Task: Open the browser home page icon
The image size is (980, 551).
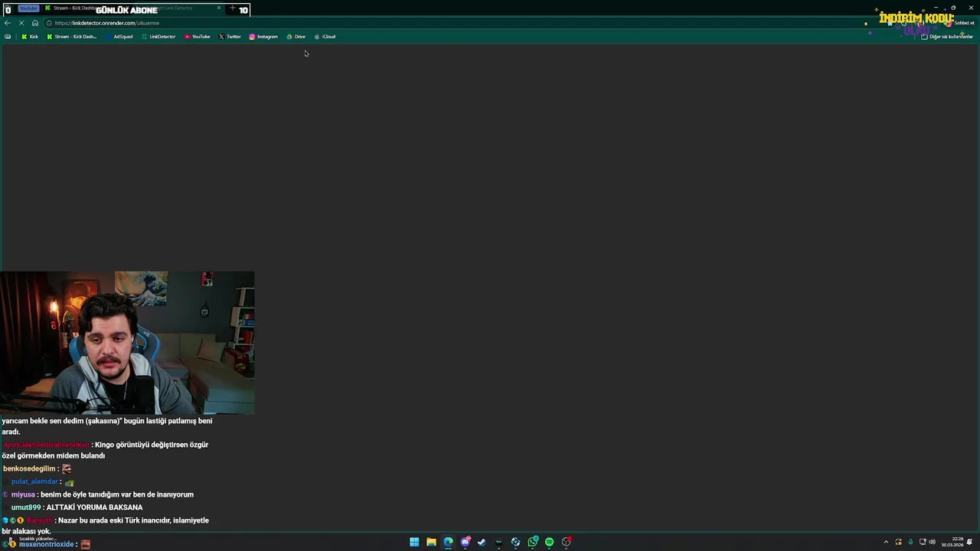Action: point(34,23)
